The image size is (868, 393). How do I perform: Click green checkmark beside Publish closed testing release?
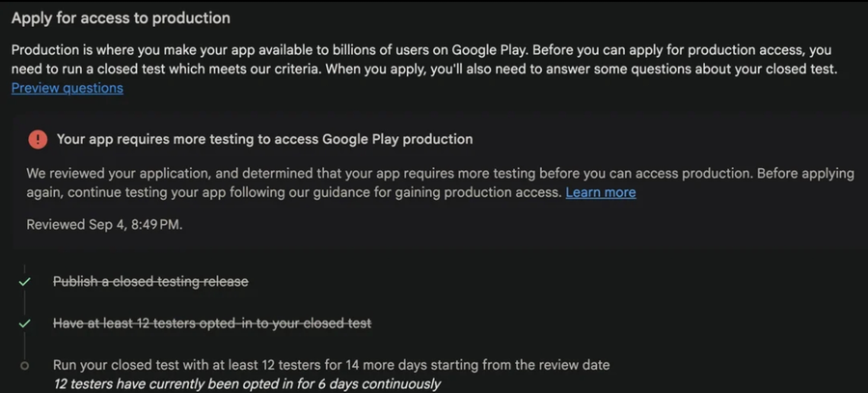coord(24,282)
